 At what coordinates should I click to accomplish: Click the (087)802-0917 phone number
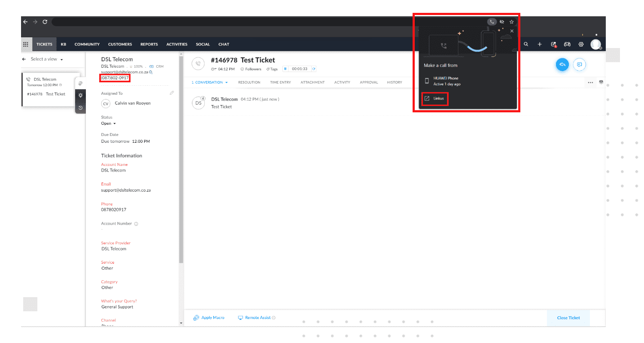pyautogui.click(x=115, y=78)
